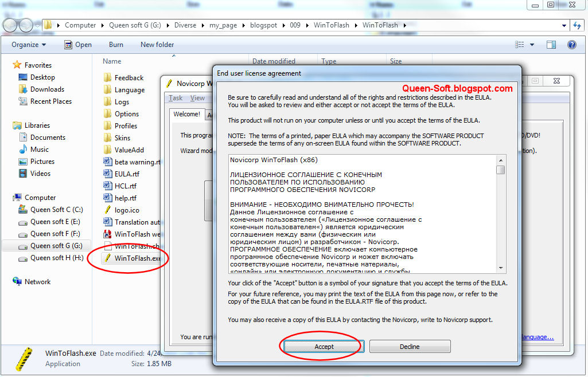Select Libraries in navigation pane
The image size is (588, 377).
pyautogui.click(x=37, y=125)
